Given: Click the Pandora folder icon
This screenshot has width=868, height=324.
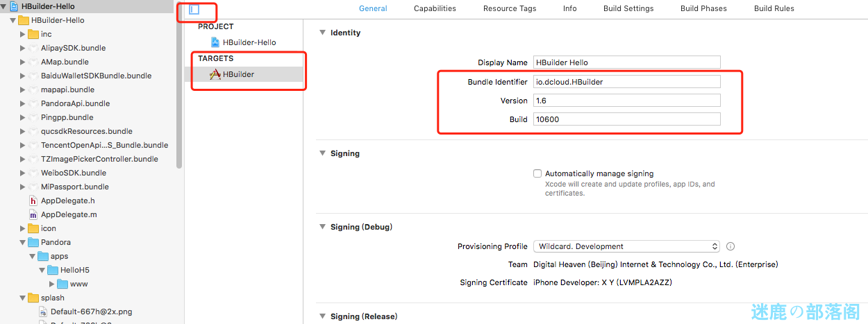Looking at the screenshot, I should (x=33, y=242).
